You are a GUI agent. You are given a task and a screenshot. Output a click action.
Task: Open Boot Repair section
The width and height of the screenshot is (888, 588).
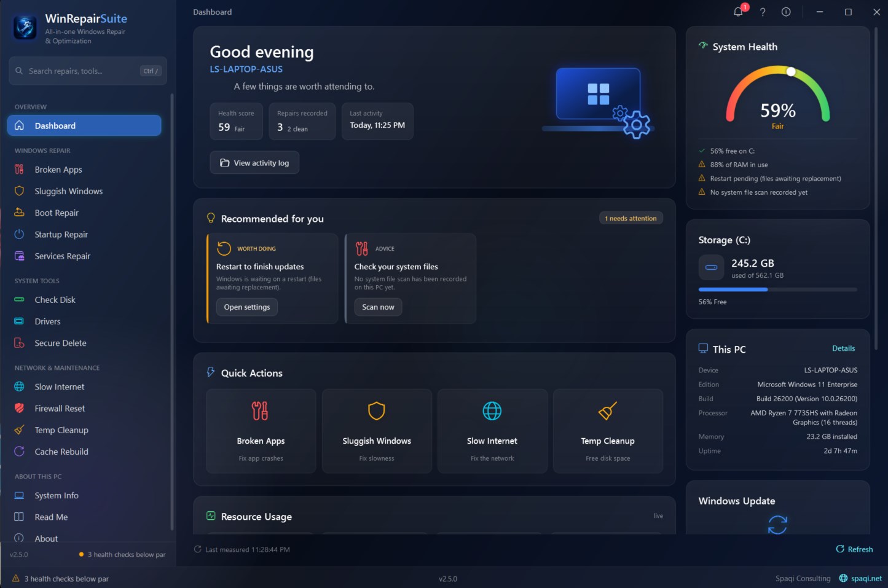point(84,213)
